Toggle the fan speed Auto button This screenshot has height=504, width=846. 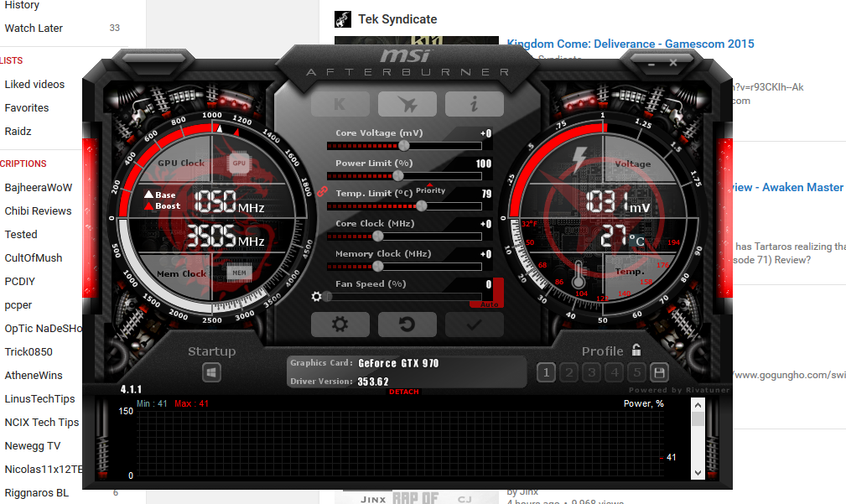490,304
